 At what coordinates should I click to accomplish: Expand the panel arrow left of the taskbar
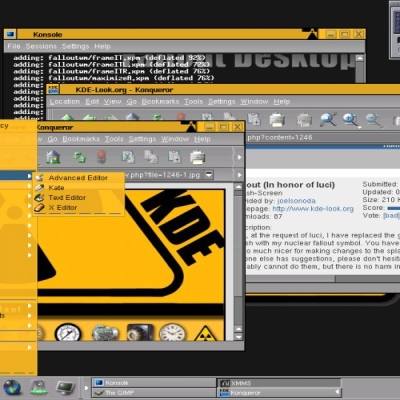86,388
